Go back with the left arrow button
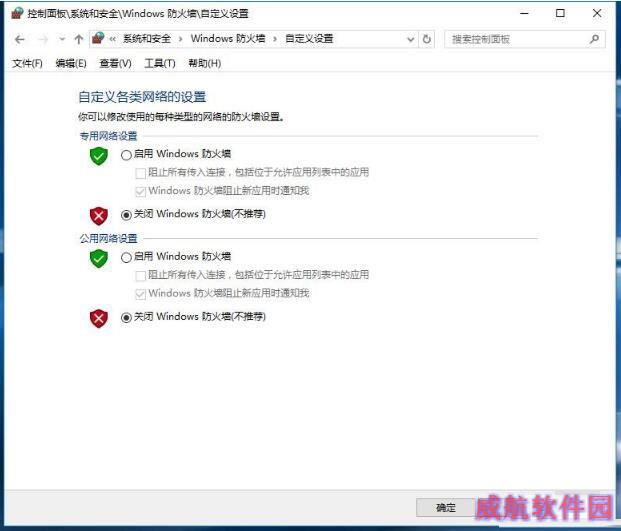This screenshot has height=531, width=621. (19, 39)
